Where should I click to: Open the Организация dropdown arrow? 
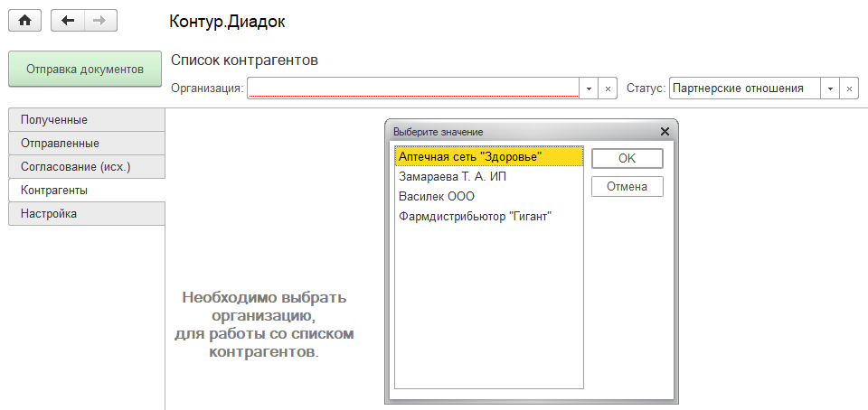(x=589, y=89)
